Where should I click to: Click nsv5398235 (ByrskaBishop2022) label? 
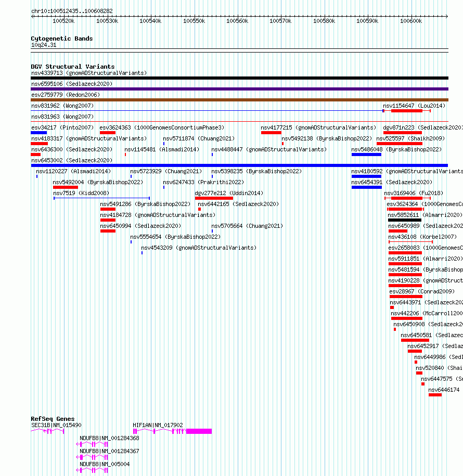click(256, 171)
